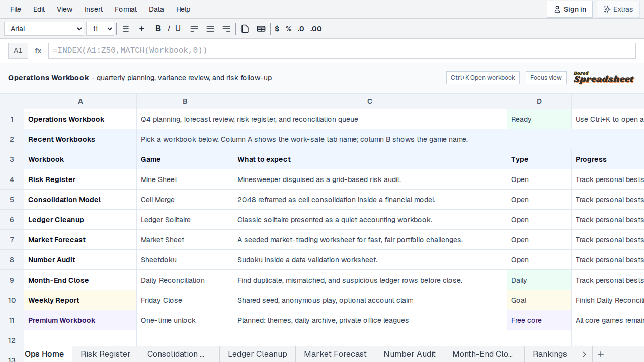
Task: Select the Market Forecast cell in column A
Action: [80, 240]
